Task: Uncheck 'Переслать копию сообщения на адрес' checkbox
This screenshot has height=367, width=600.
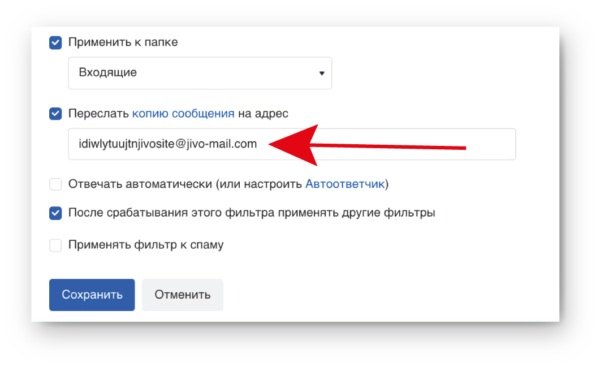Action: (55, 114)
